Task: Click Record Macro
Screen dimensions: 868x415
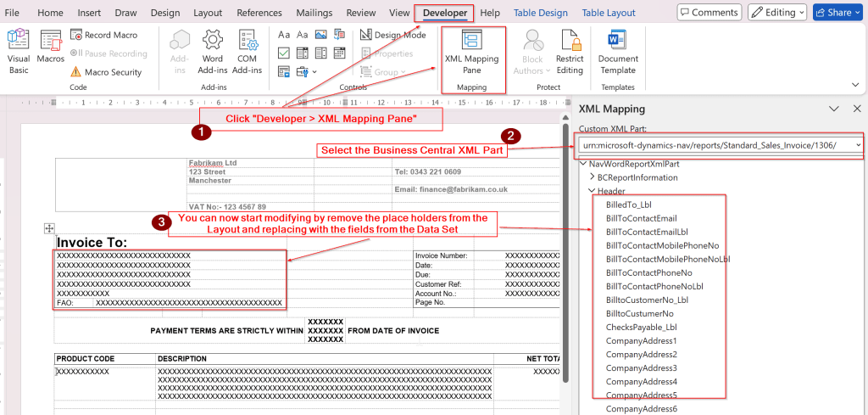Action: (x=103, y=35)
